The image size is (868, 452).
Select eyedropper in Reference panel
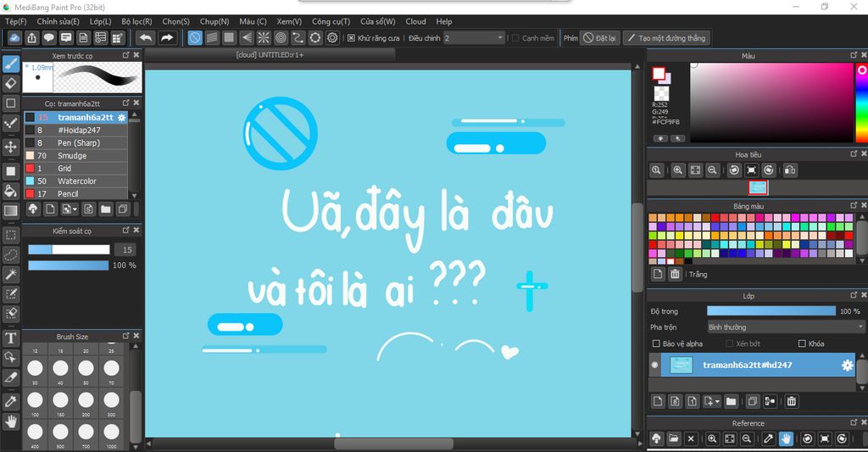tap(768, 438)
